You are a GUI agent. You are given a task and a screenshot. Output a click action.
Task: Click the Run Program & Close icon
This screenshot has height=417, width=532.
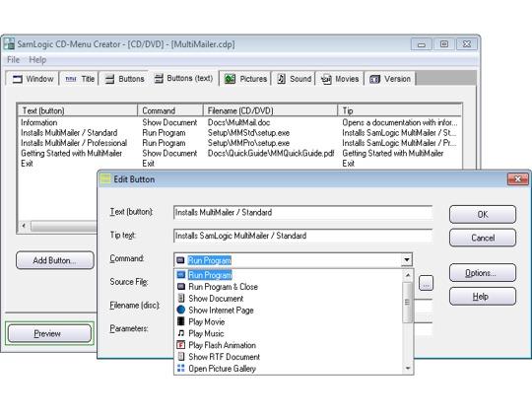(x=181, y=286)
